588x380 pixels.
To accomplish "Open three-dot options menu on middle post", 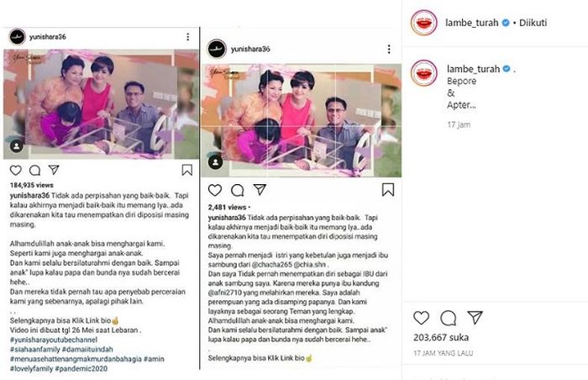I will pos(389,49).
